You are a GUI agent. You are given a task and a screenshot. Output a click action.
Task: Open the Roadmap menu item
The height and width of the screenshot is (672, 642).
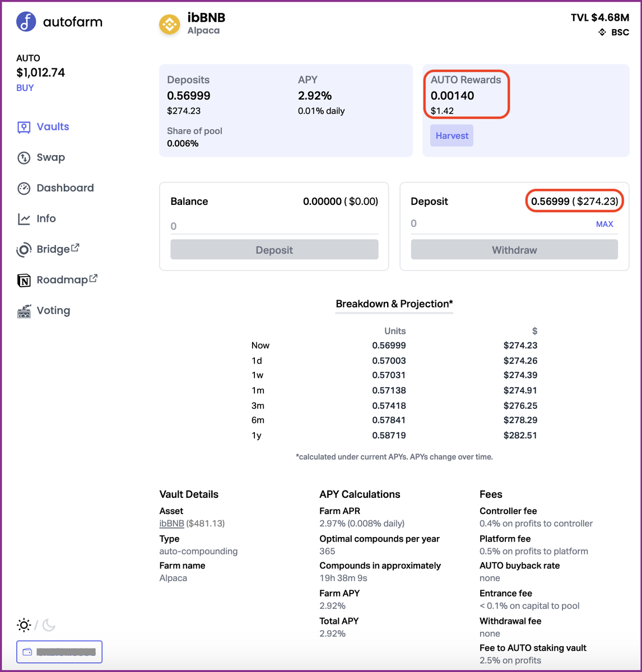(x=62, y=280)
